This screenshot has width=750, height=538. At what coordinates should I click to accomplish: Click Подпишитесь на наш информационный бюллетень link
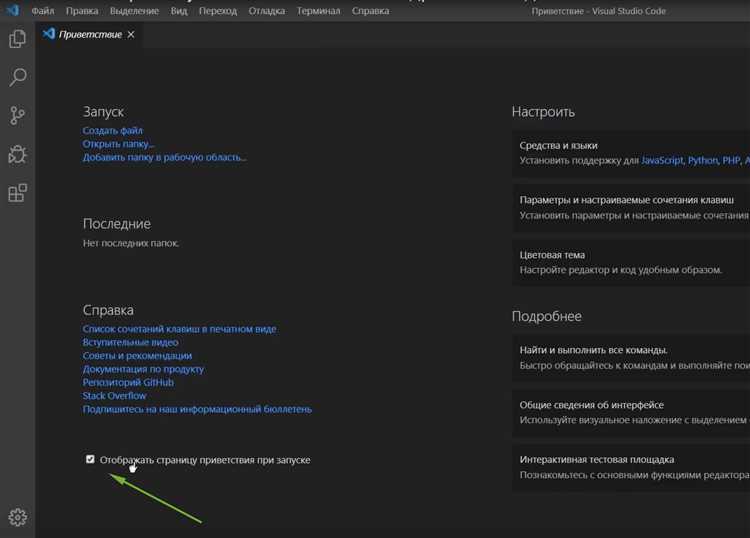point(197,409)
